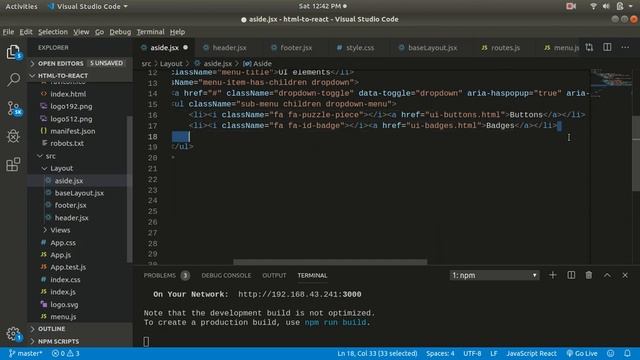This screenshot has height=360, width=640.
Task: Maximize the terminal panel with the up chevron
Action: tap(607, 275)
